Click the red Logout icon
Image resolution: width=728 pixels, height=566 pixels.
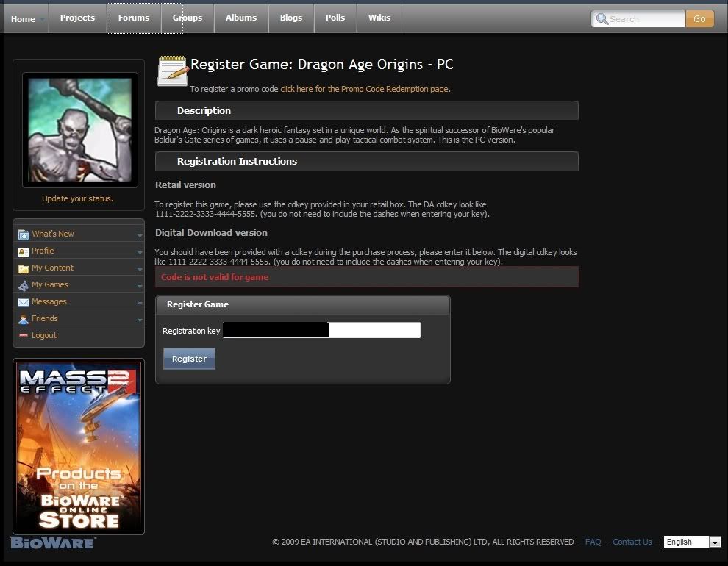coord(24,336)
